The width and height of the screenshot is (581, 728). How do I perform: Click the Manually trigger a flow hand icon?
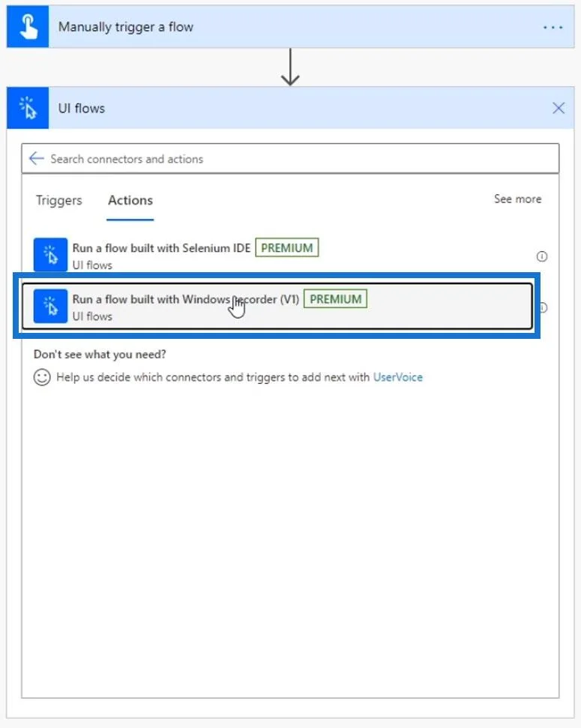(28, 27)
